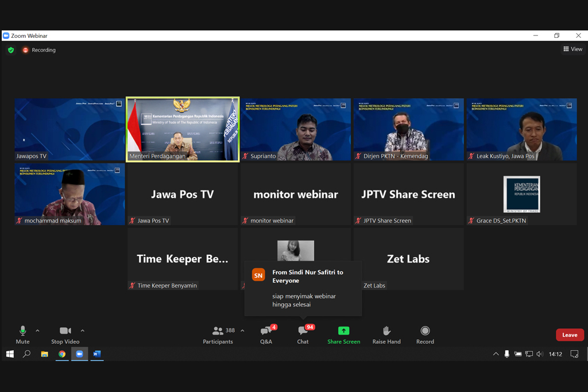This screenshot has width=588, height=392.
Task: Switch to Microsoft Word in the taskbar
Action: pyautogui.click(x=96, y=354)
